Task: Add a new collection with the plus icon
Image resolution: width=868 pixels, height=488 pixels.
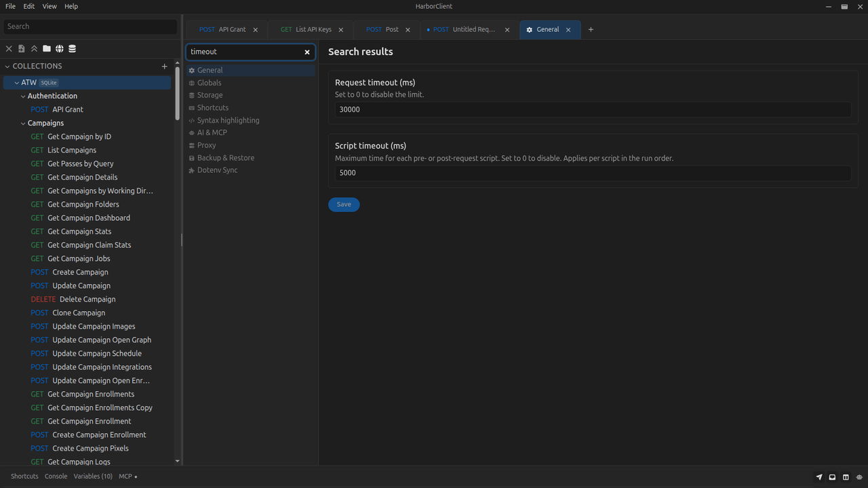Action: [x=164, y=66]
